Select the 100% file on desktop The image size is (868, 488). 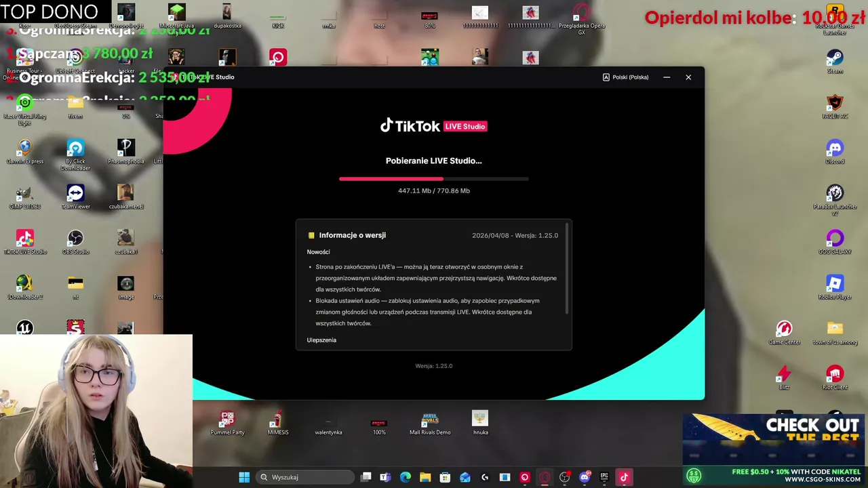pos(379,426)
